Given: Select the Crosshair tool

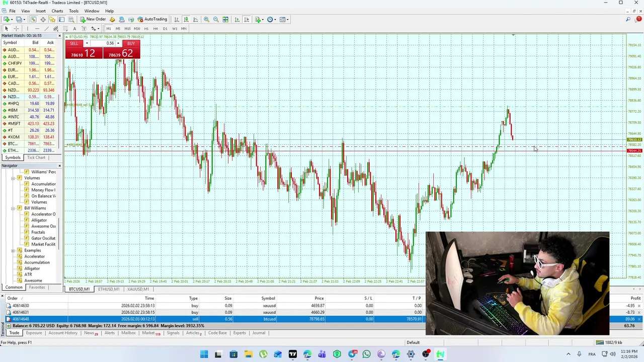Looking at the screenshot, I should 16,29.
